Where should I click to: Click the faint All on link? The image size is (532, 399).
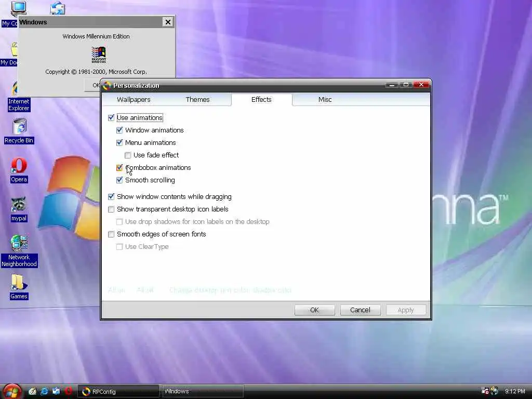[116, 290]
